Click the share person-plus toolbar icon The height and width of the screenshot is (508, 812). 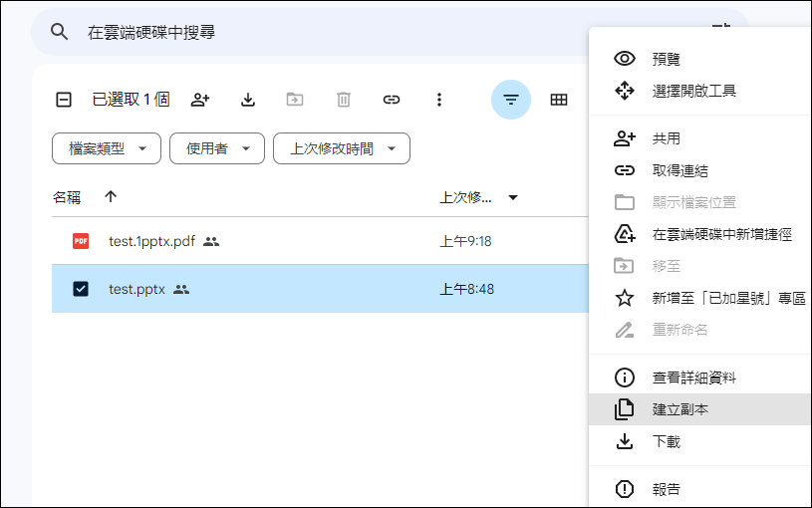(x=200, y=100)
